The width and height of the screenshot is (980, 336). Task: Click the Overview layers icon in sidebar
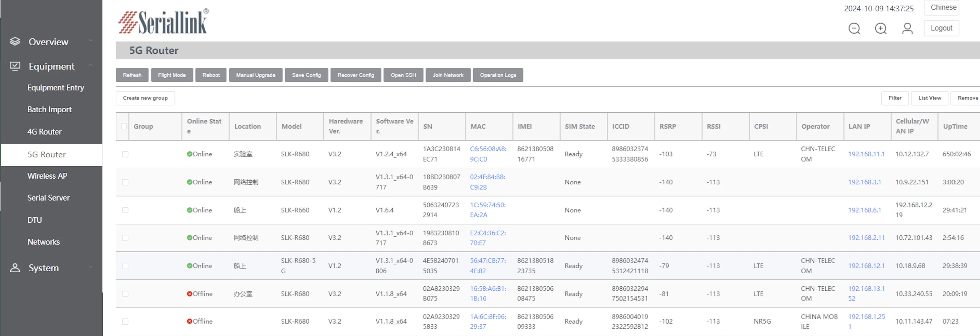pyautogui.click(x=15, y=42)
